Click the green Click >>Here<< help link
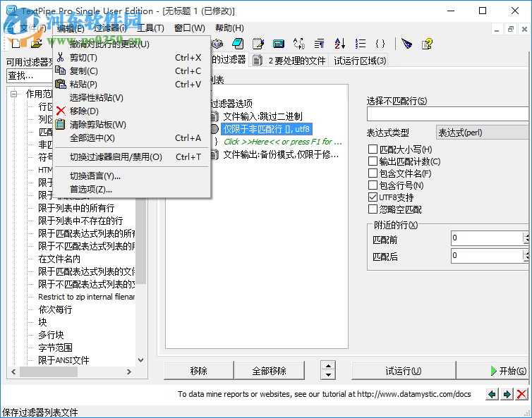Image resolution: width=532 pixels, height=418 pixels. pyautogui.click(x=282, y=142)
